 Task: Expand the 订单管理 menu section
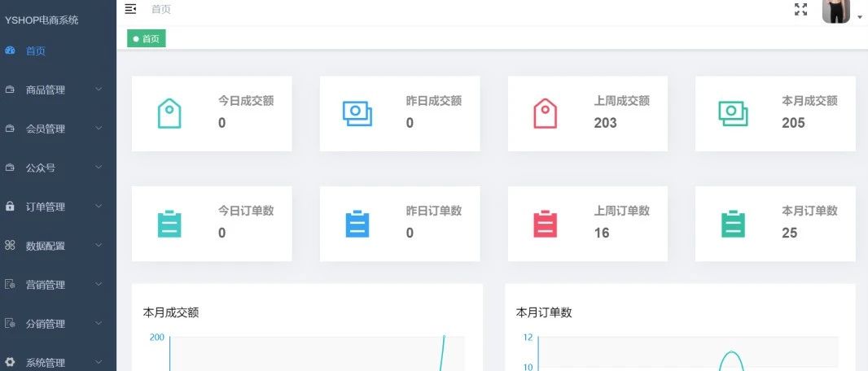[x=57, y=207]
